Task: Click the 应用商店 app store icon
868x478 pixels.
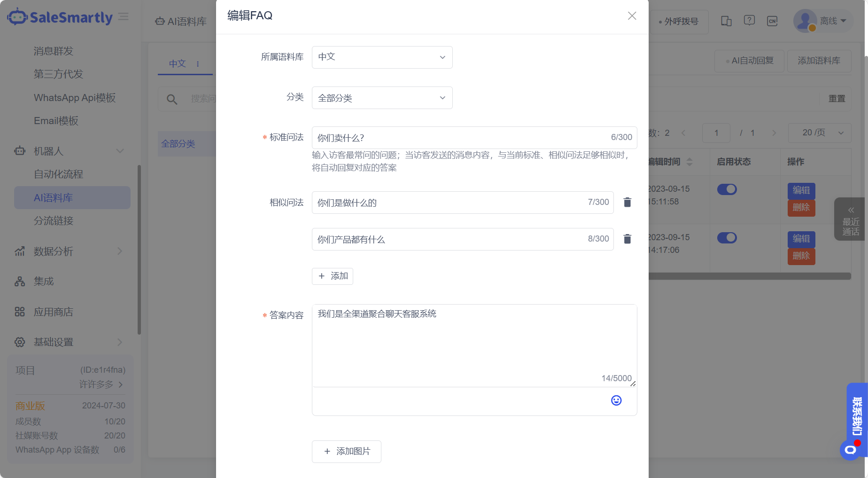Action: (x=19, y=311)
